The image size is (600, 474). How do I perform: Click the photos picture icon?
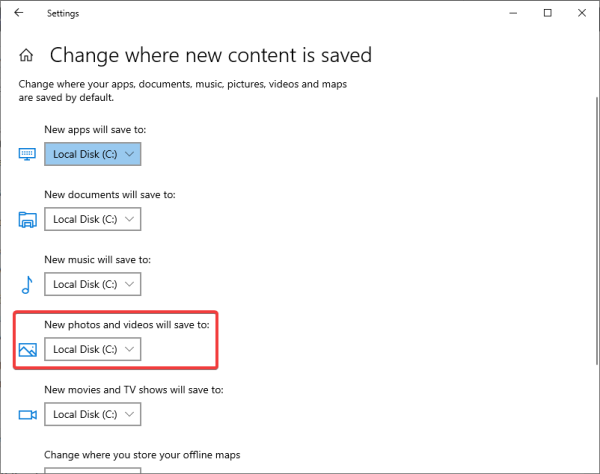pyautogui.click(x=27, y=349)
